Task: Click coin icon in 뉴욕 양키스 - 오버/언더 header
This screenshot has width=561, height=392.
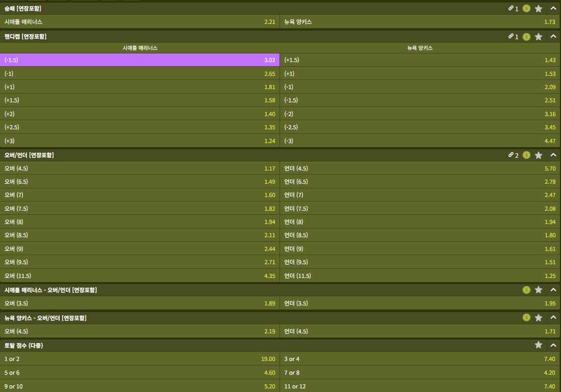Action: tap(526, 317)
